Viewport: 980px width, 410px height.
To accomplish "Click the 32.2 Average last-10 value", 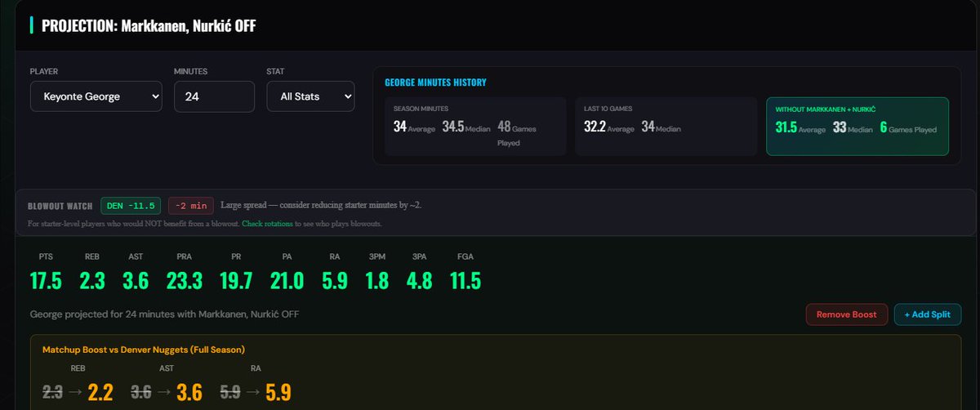I will point(609,128).
